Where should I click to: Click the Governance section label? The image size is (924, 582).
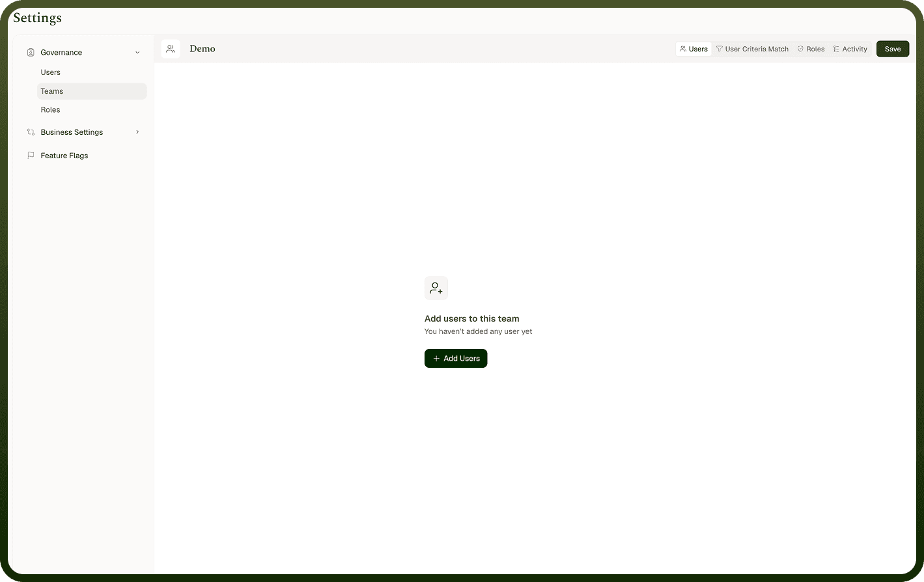coord(61,53)
